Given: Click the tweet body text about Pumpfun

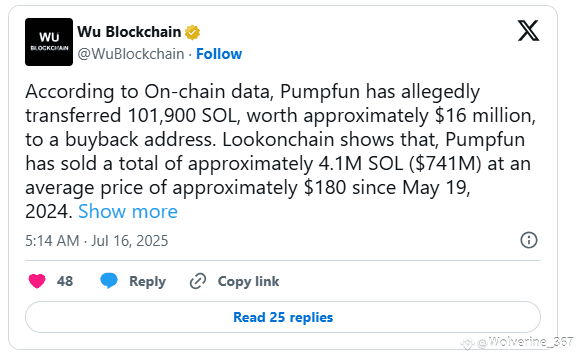Looking at the screenshot, I should tap(280, 151).
